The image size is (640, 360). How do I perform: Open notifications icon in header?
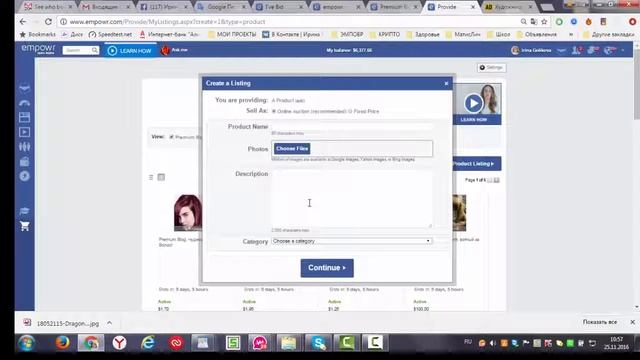point(610,50)
